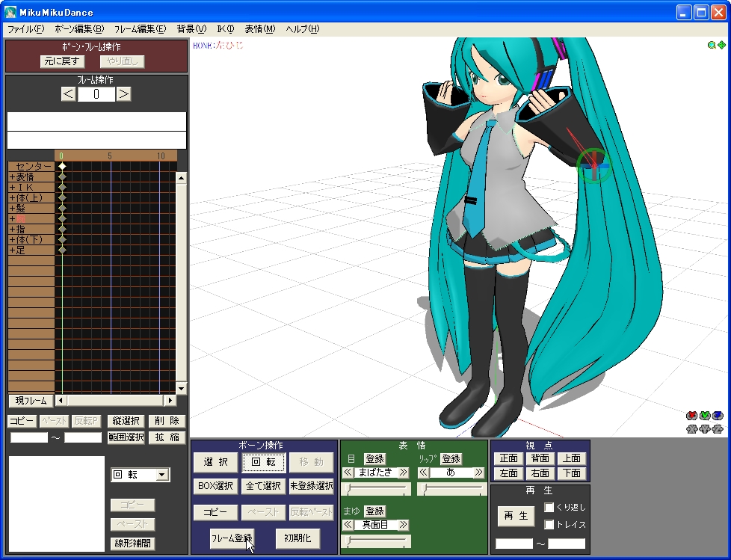Click previous lip expression arrow beside あ

click(423, 473)
